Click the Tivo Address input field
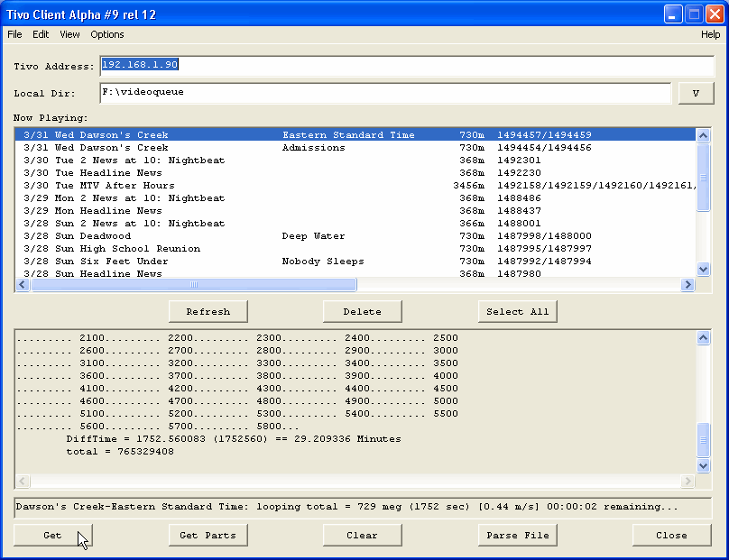 coord(407,66)
